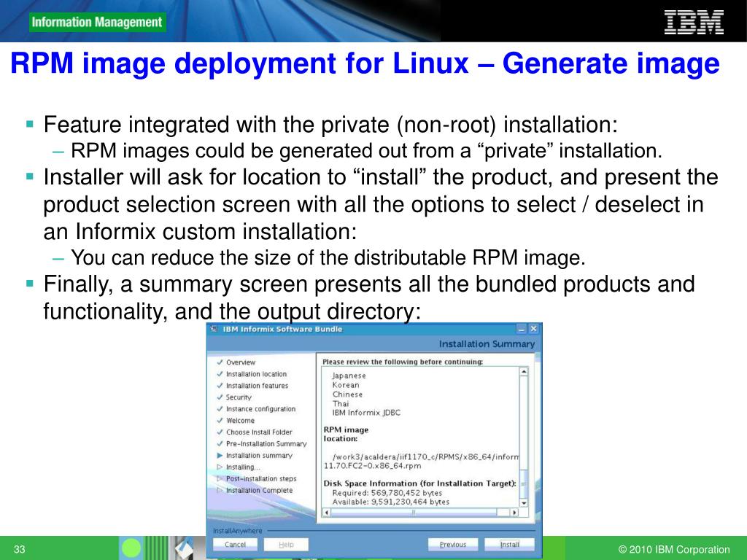Click the Information Management badge
This screenshot has width=747, height=560.
coord(97,23)
